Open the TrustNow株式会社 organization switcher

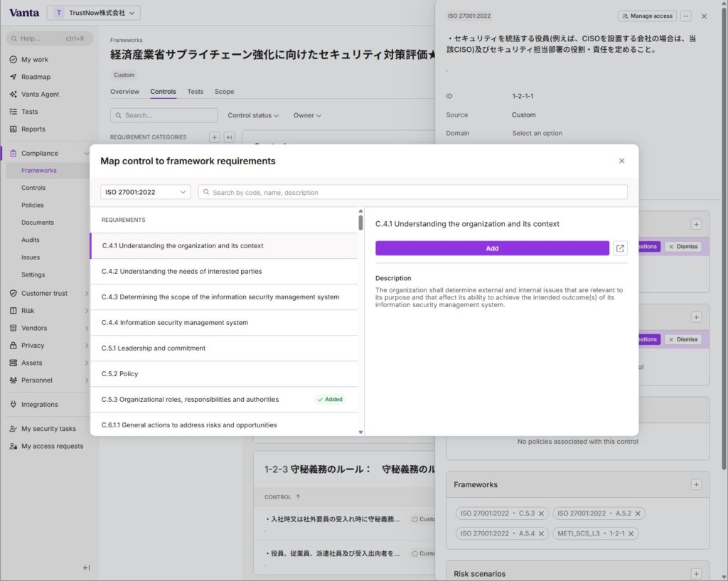[x=94, y=13]
